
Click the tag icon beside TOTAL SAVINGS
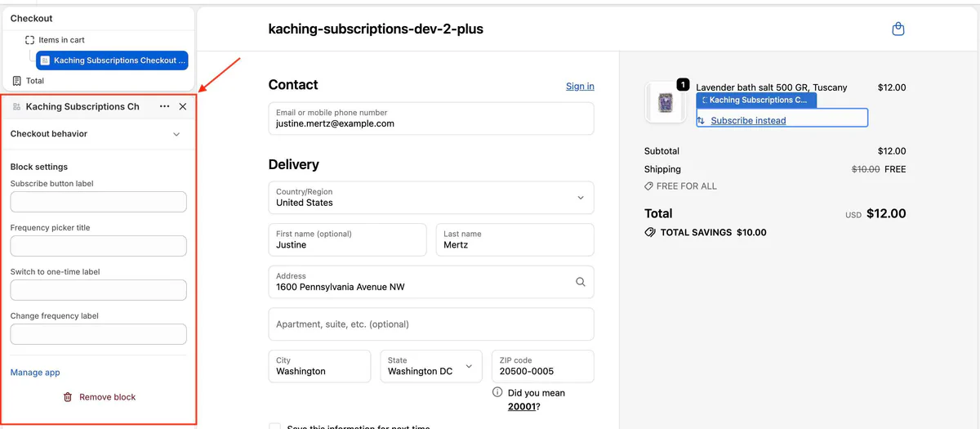[650, 232]
